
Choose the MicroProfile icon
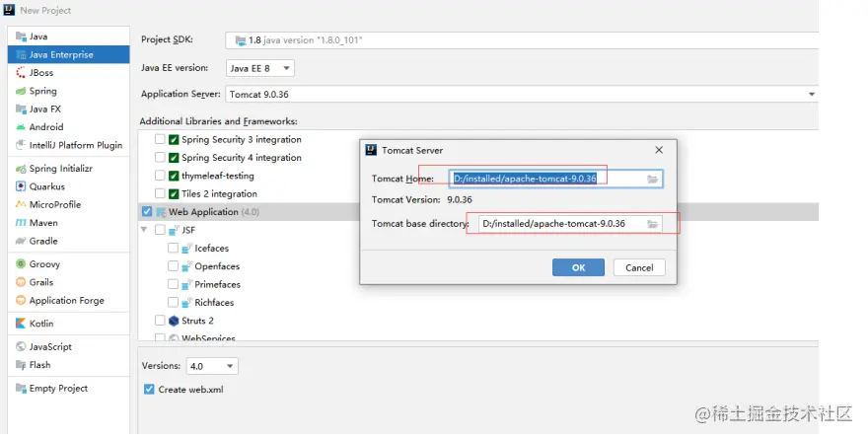(21, 204)
